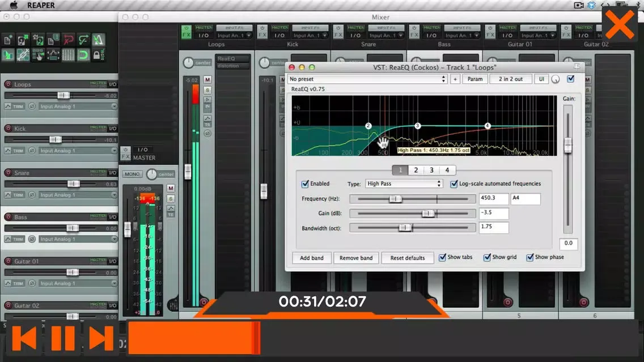Screen dimensions: 644x362
Task: Click the Open Project toolbar icon
Action: point(23,40)
